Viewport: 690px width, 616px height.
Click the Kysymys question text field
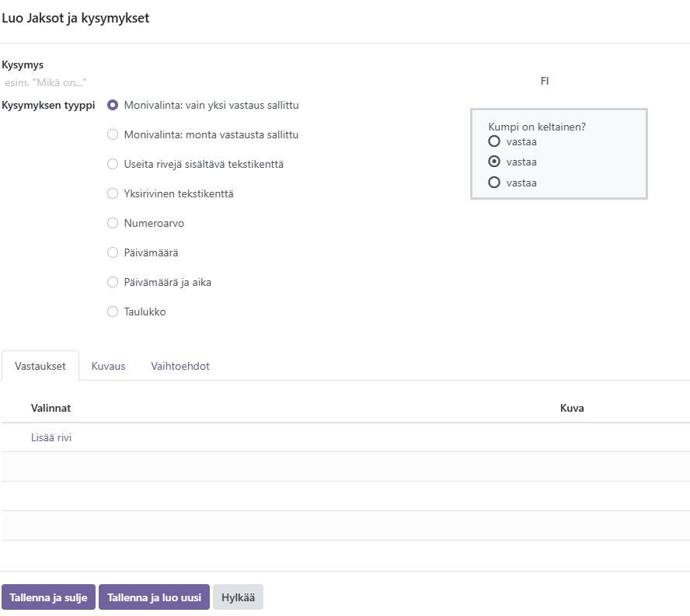(x=264, y=82)
